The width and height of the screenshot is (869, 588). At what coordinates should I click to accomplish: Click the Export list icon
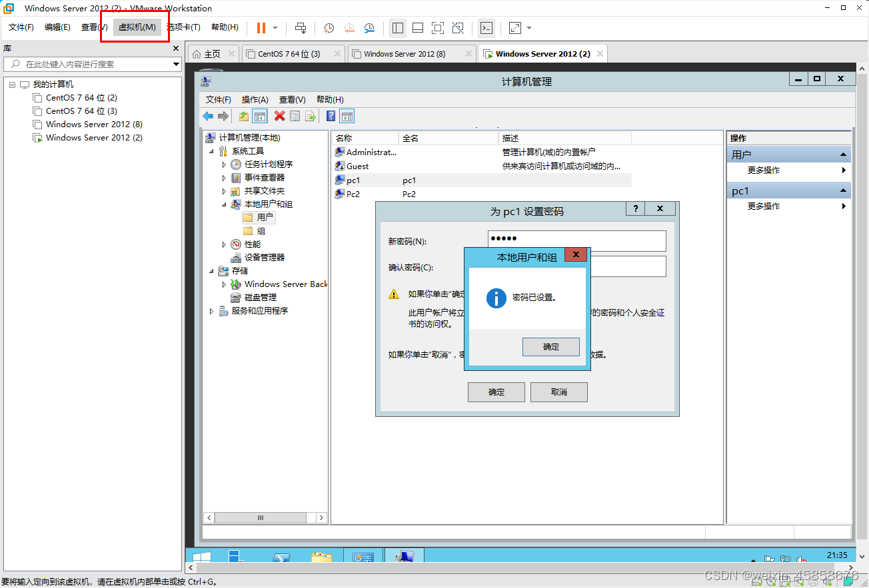tap(310, 116)
